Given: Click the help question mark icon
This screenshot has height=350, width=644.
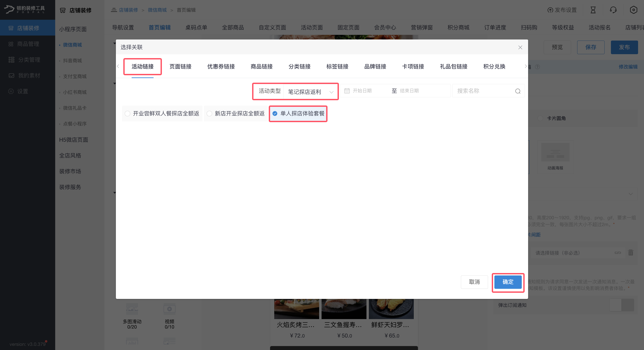Looking at the screenshot, I should pos(537,67).
